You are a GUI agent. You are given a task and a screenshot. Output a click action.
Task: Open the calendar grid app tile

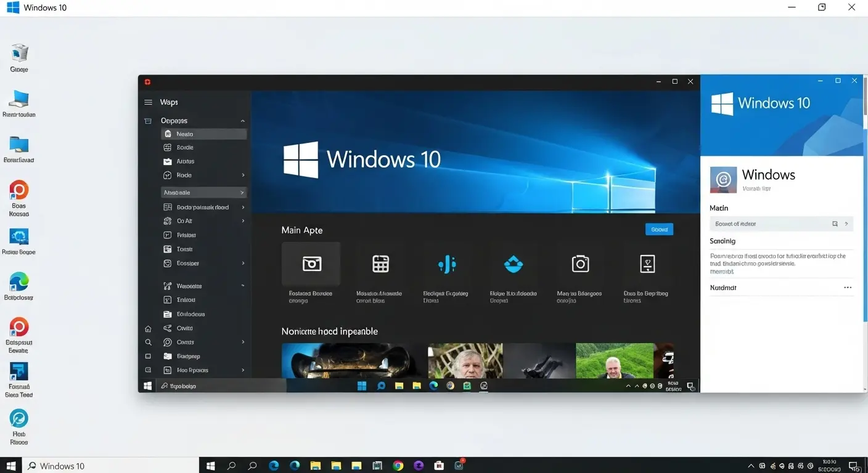coord(381,264)
